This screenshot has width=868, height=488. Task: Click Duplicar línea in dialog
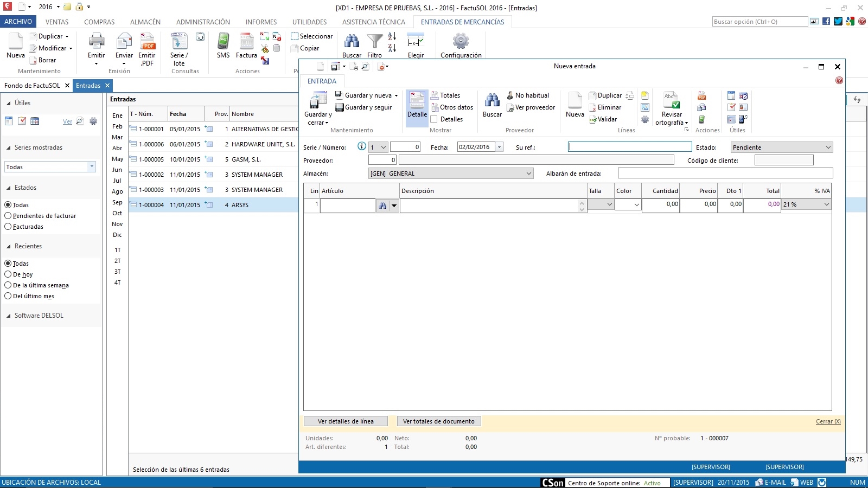(605, 95)
